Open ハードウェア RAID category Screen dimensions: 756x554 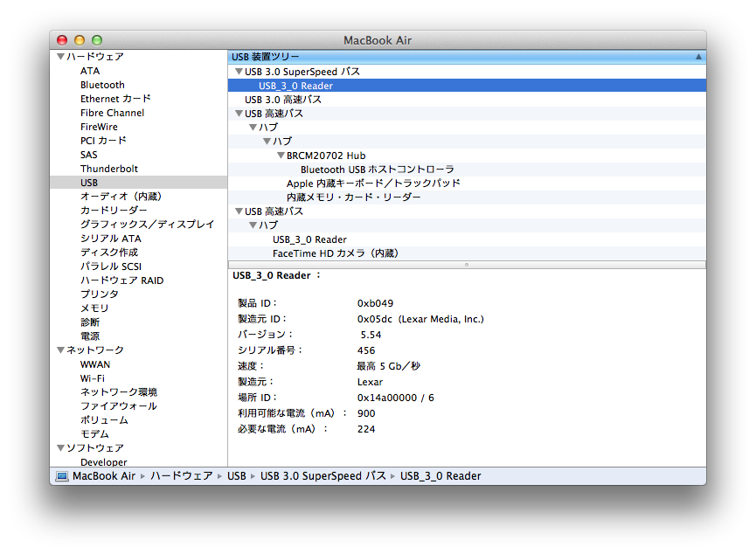pos(121,280)
